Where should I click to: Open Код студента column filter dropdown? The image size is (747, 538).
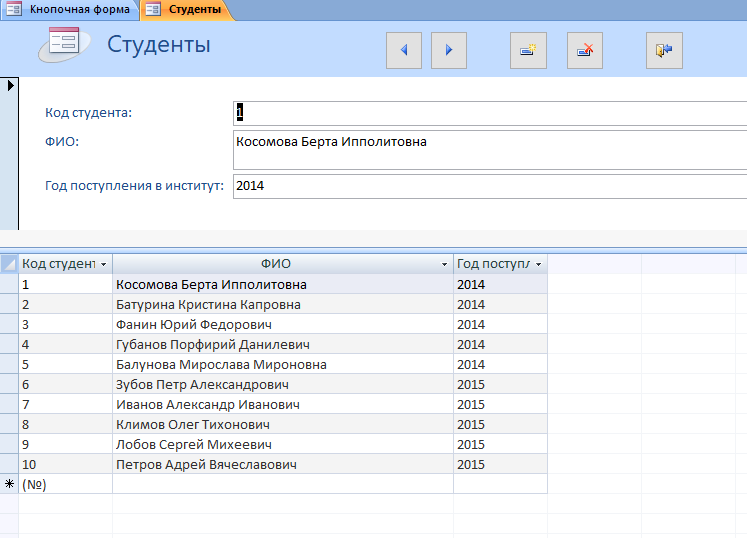point(103,264)
